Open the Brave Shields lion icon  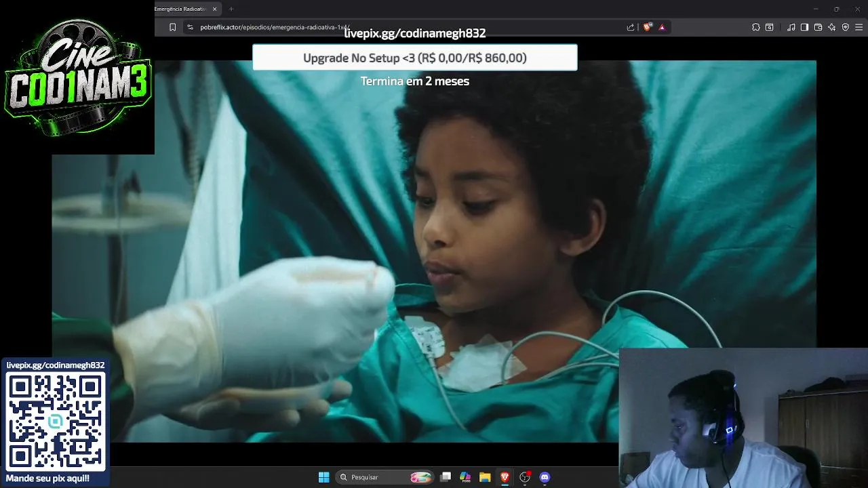(x=647, y=27)
